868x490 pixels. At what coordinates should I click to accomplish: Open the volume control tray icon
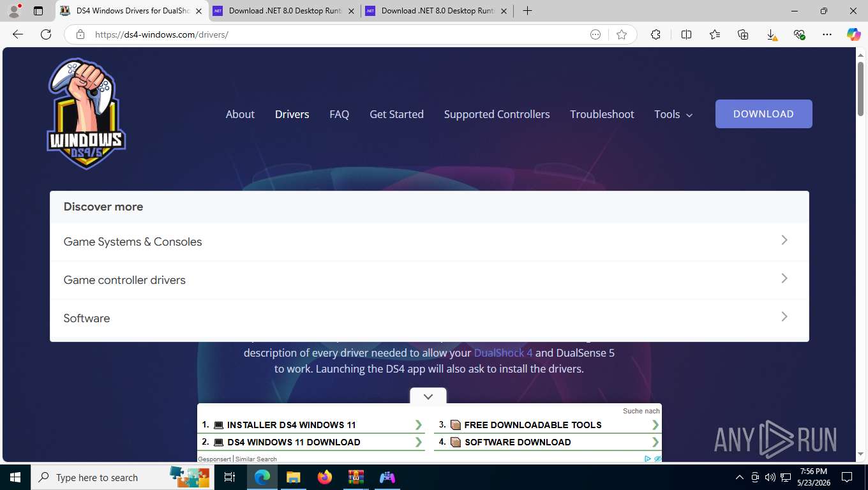770,477
